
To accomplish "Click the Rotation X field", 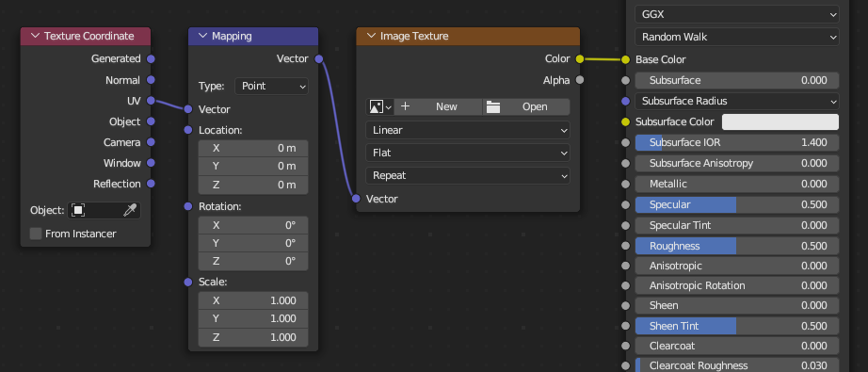I will (x=253, y=225).
